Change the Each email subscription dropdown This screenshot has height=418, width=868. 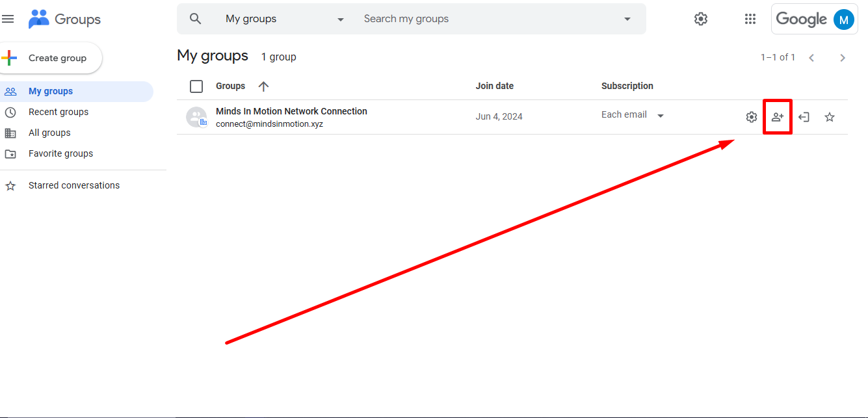point(661,114)
